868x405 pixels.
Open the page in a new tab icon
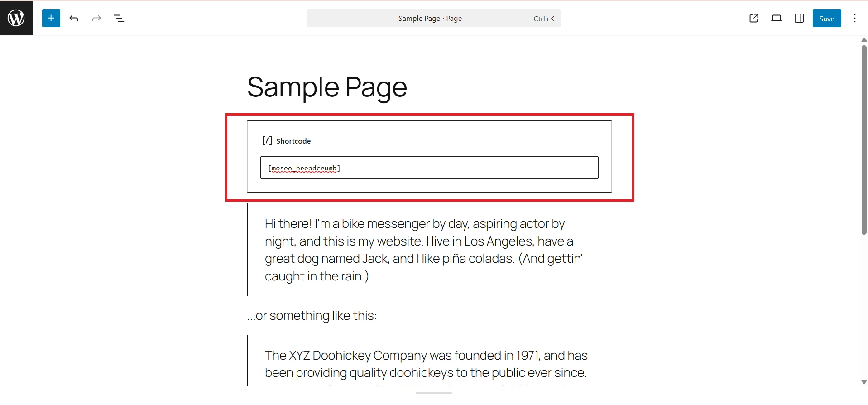coord(753,18)
